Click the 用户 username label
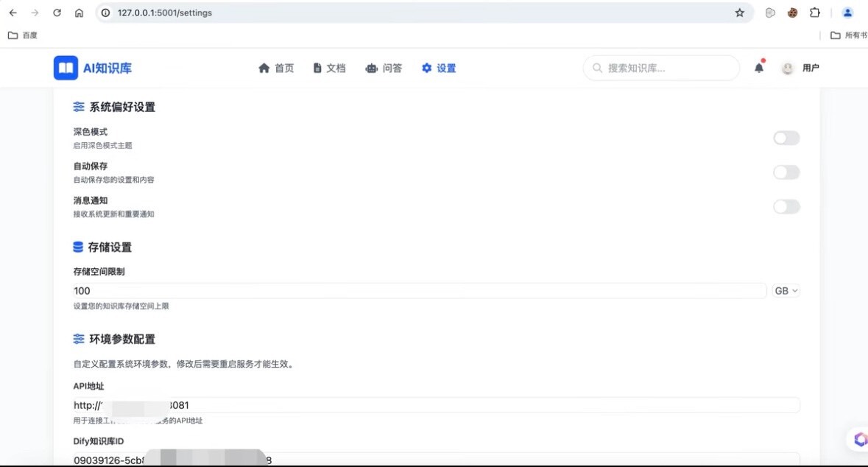The image size is (868, 467). pos(811,68)
